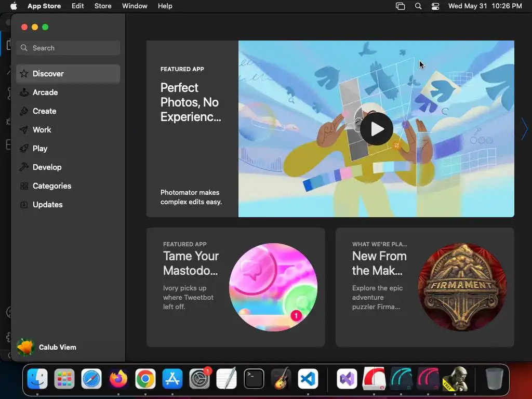Browse all Categories

(68, 185)
